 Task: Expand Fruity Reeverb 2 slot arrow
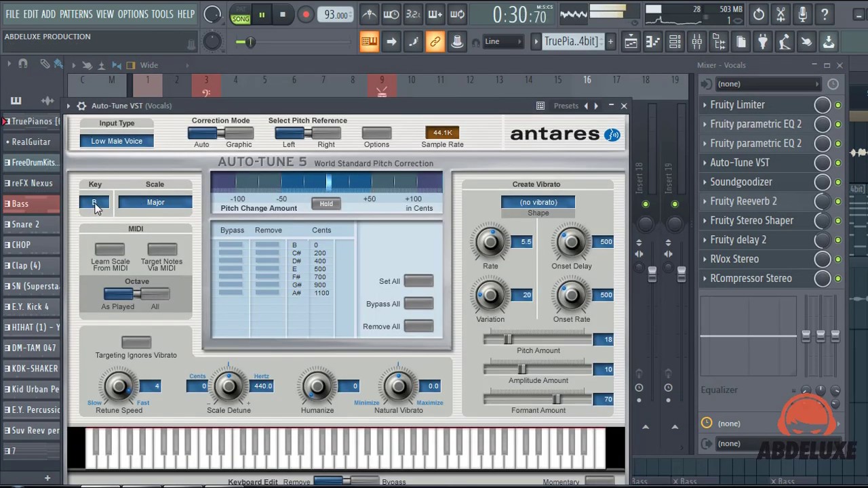705,201
